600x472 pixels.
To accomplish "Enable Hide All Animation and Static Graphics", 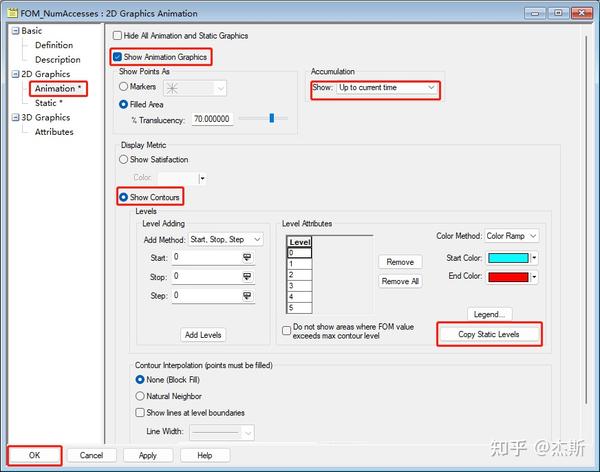I will [x=117, y=36].
